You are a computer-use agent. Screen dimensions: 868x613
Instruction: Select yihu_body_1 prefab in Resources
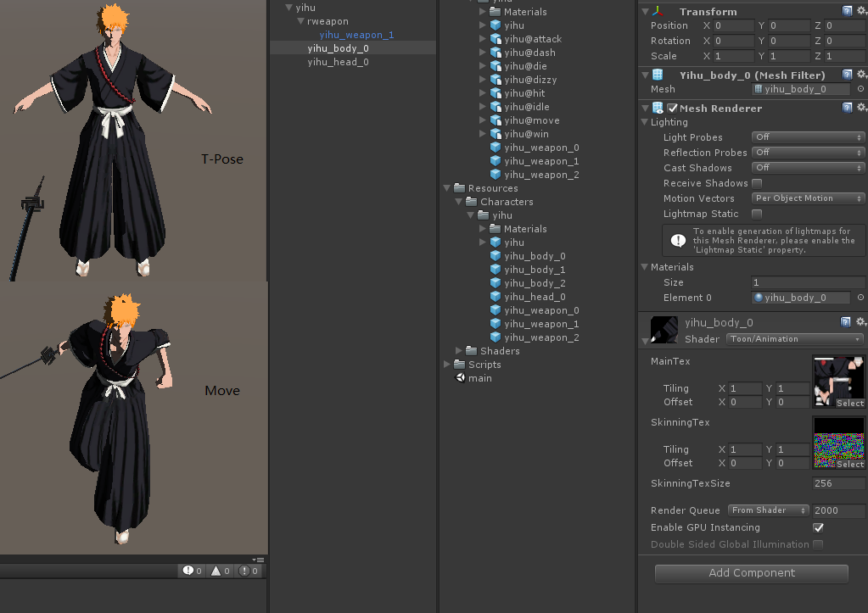(x=535, y=270)
